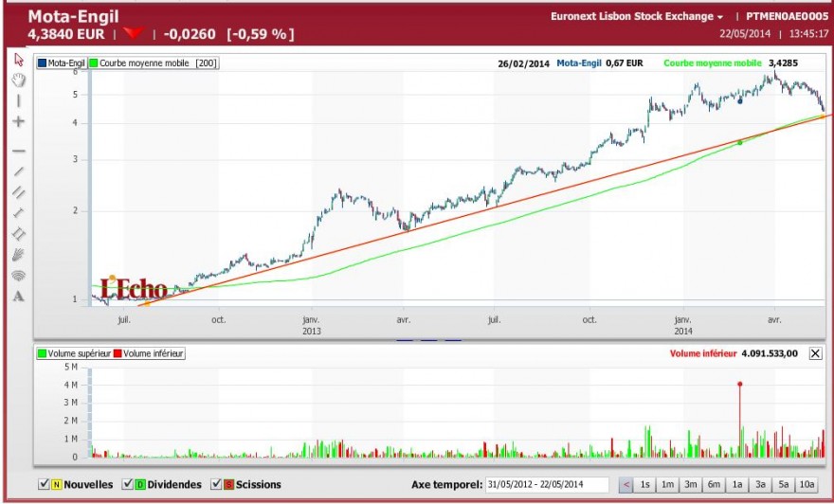
Task: Set time range to 1a
Action: 737,484
